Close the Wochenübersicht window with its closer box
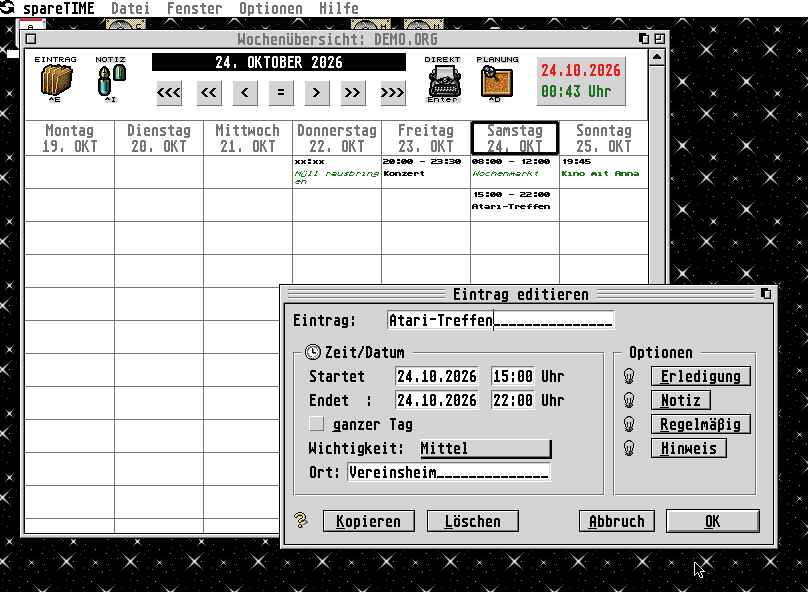 (31, 39)
